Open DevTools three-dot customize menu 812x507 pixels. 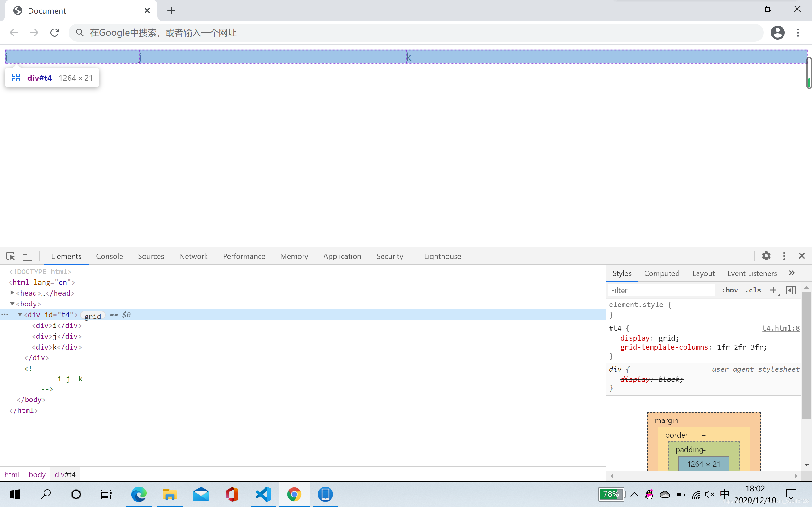(784, 256)
